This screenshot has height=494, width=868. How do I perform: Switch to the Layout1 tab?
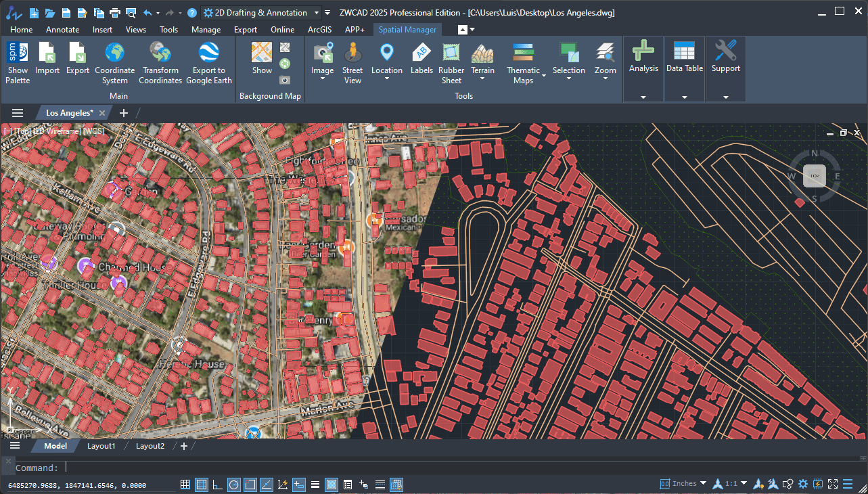(101, 446)
